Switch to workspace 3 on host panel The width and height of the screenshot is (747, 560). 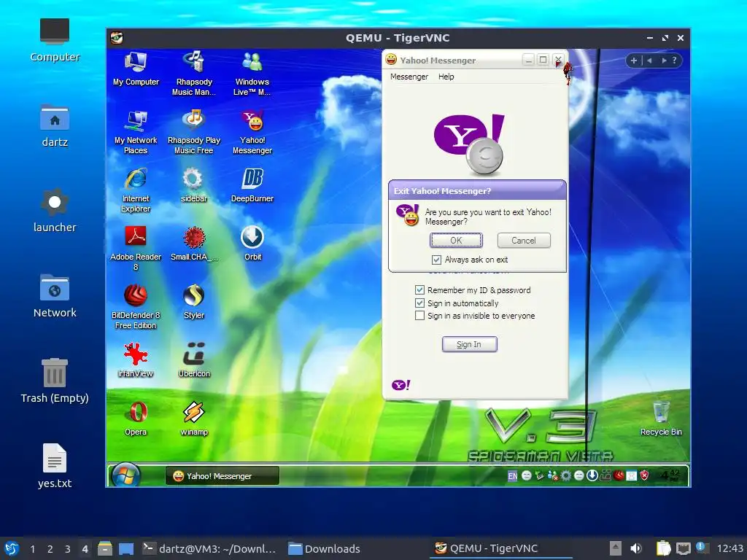[x=68, y=549]
